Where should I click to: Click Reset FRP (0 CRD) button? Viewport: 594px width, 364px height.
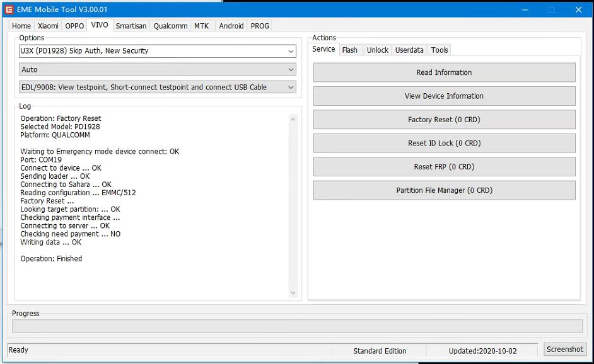tap(445, 167)
